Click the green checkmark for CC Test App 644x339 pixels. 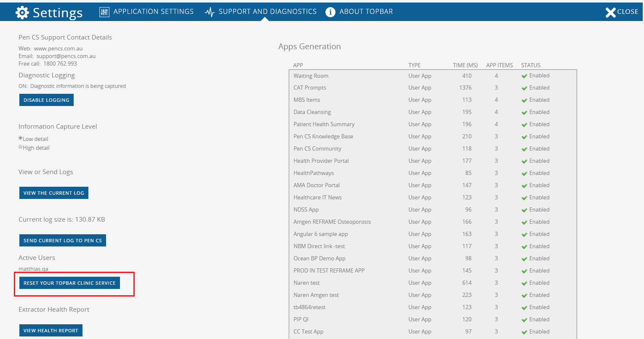pyautogui.click(x=524, y=332)
